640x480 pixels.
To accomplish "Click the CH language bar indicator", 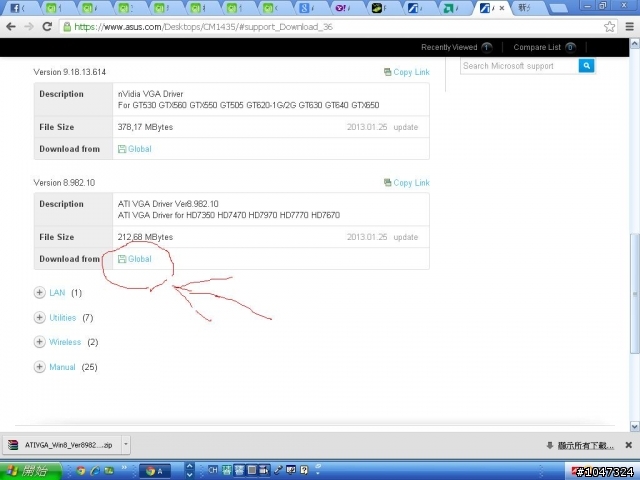I will [x=213, y=470].
